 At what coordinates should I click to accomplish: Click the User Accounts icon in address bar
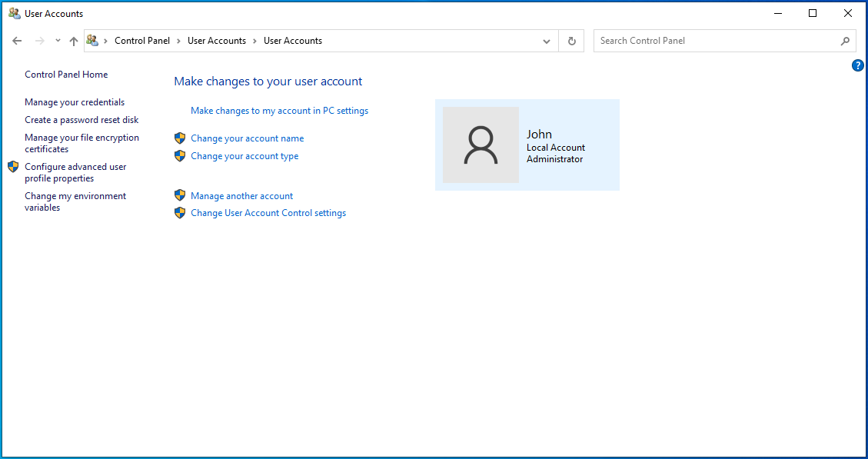point(93,41)
